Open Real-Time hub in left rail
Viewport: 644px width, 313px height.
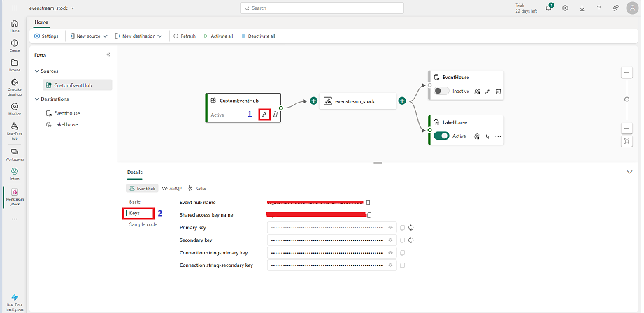click(x=15, y=131)
